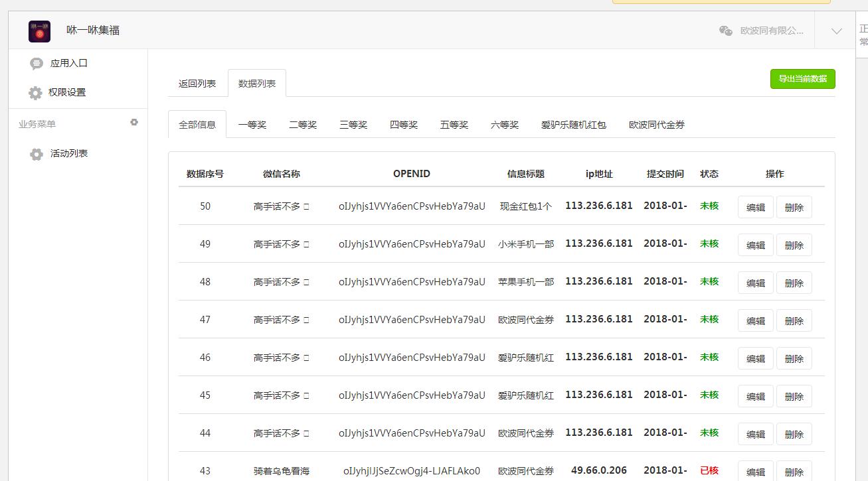
Task: Click 编辑 for data row 44
Action: 756,434
